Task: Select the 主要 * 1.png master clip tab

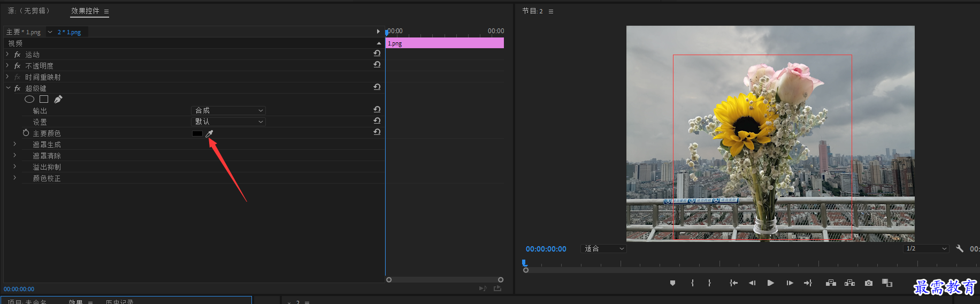Action: pyautogui.click(x=24, y=32)
